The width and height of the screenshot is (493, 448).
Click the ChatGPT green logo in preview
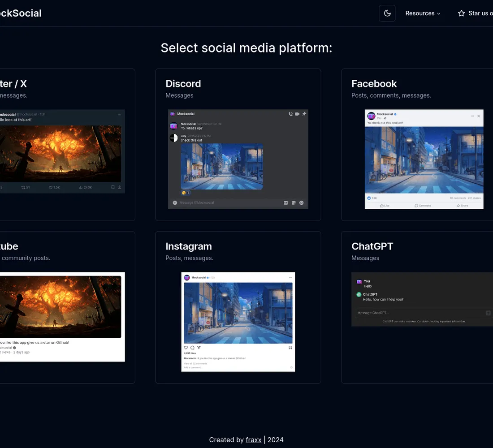359,295
